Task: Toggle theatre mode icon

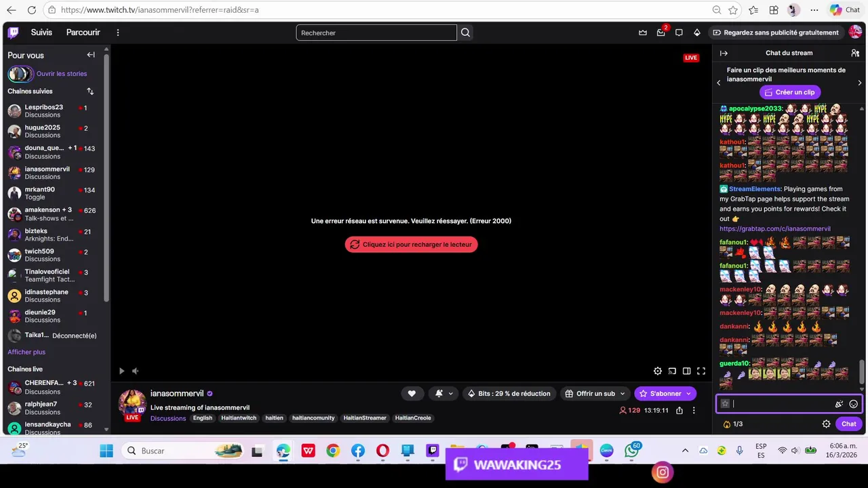Action: (687, 371)
